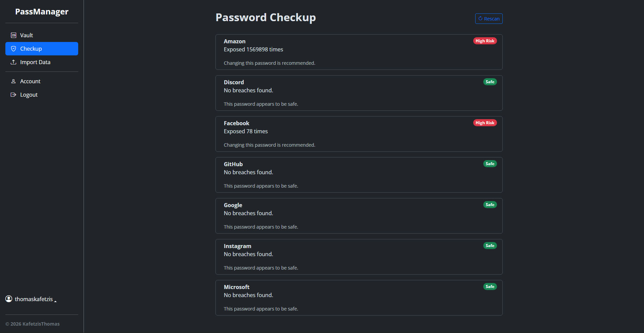Click safe message text under Microsoft

[261, 309]
